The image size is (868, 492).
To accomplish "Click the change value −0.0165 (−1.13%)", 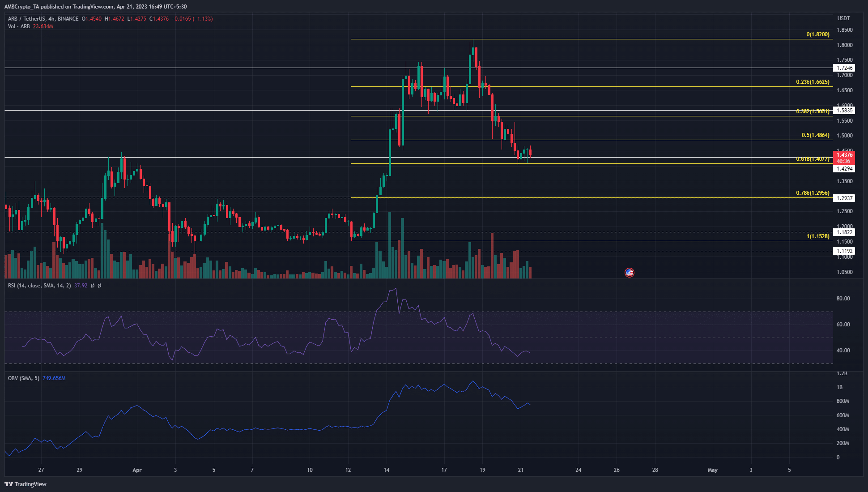I will (192, 19).
